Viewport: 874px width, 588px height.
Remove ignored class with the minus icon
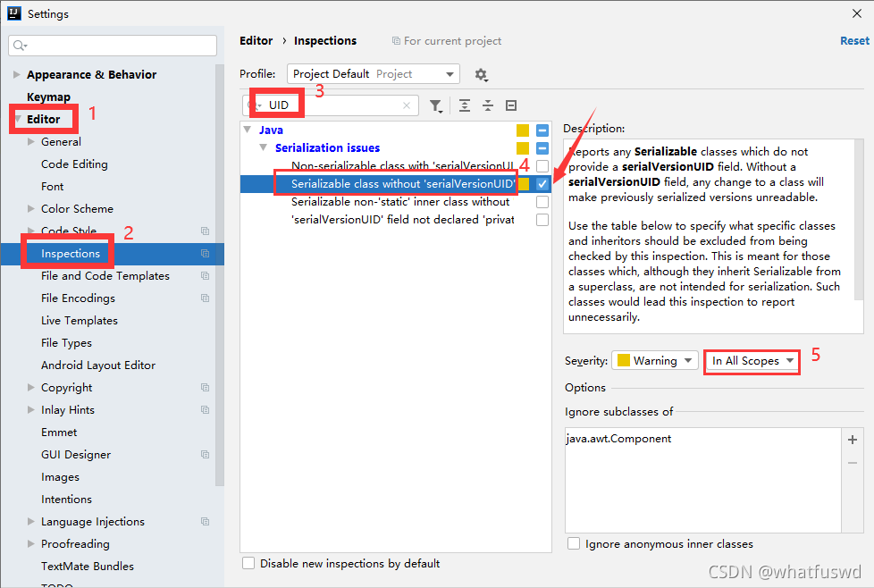853,463
